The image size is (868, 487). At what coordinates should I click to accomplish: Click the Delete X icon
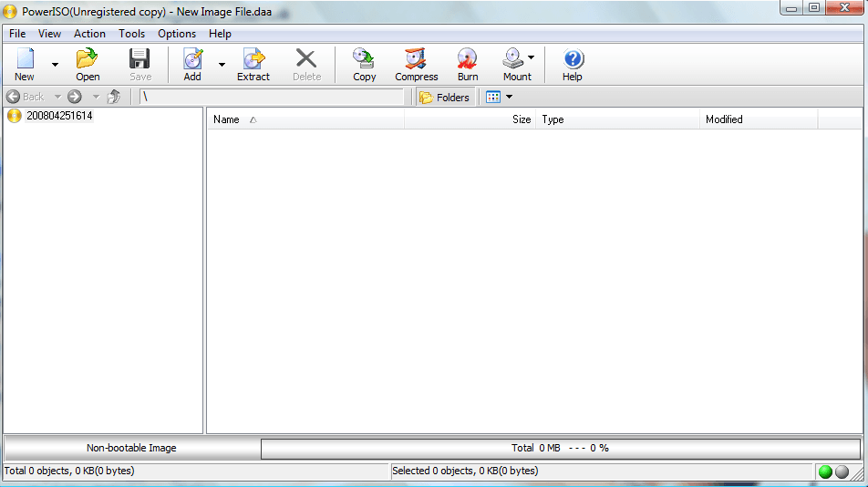coord(306,58)
